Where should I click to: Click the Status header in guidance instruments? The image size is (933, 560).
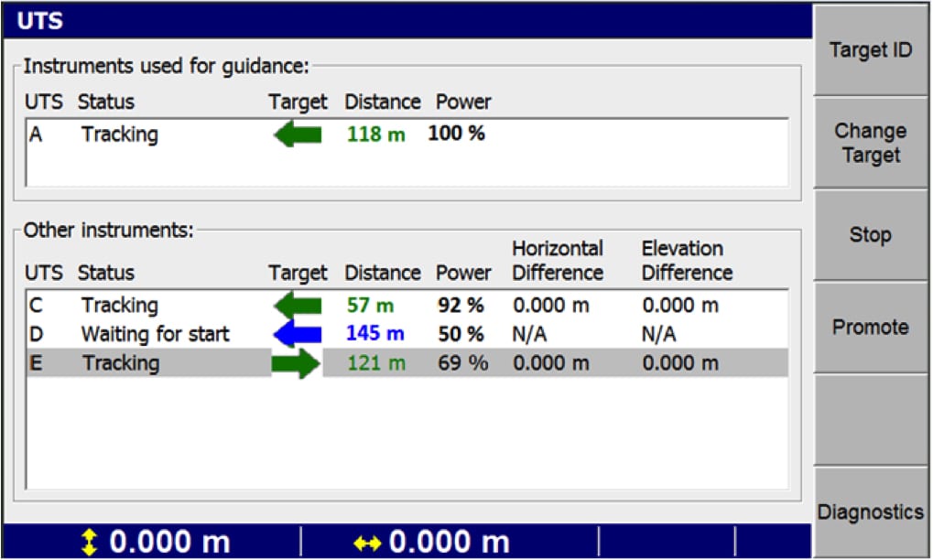[x=106, y=102]
